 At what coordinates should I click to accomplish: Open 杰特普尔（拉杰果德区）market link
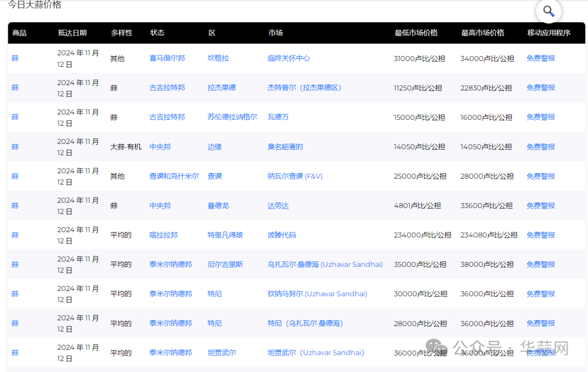pos(304,88)
